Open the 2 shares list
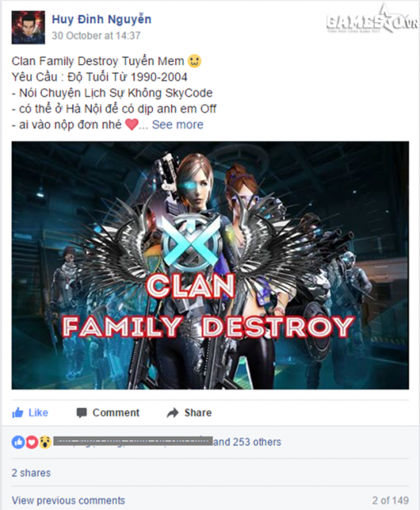This screenshot has width=420, height=510. coord(31,473)
